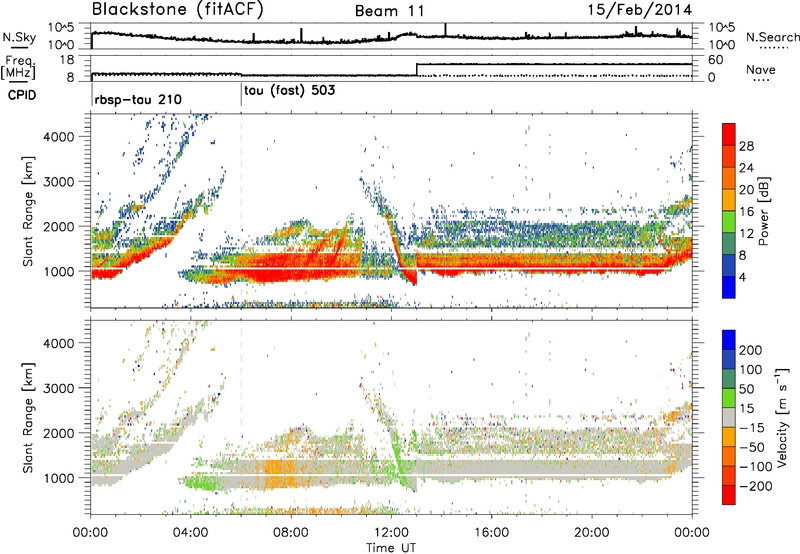Click the "N.Search" legend label
800x554 pixels.
pyautogui.click(x=772, y=37)
